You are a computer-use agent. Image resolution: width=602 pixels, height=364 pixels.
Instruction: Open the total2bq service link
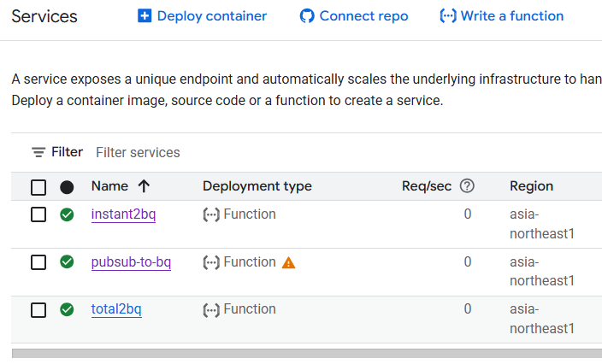point(116,309)
